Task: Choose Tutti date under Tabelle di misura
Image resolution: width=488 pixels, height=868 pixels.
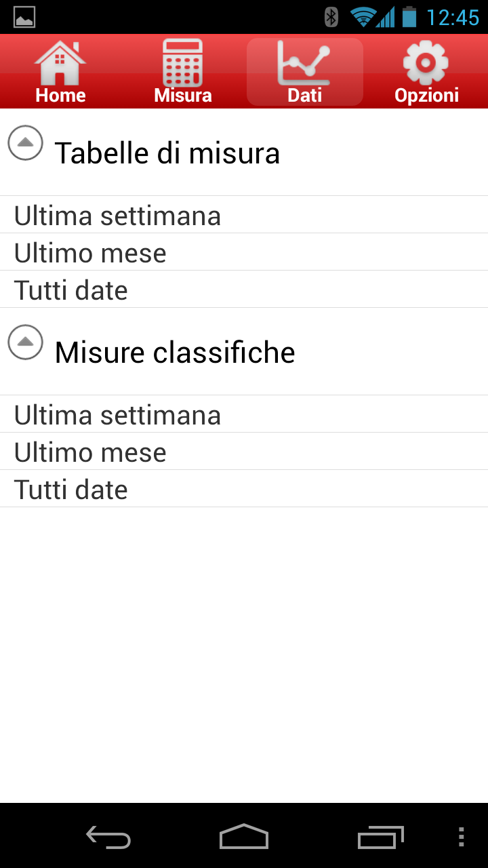Action: (244, 290)
